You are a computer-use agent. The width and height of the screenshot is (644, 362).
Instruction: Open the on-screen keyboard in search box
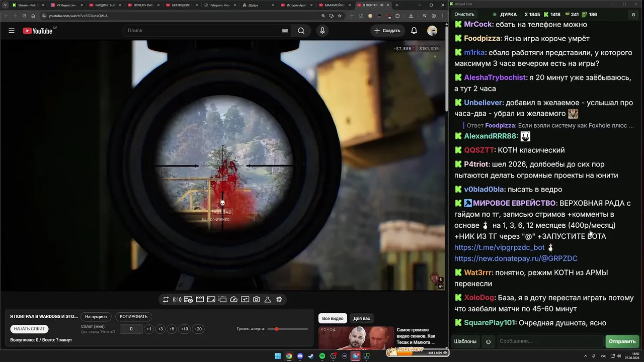click(285, 31)
